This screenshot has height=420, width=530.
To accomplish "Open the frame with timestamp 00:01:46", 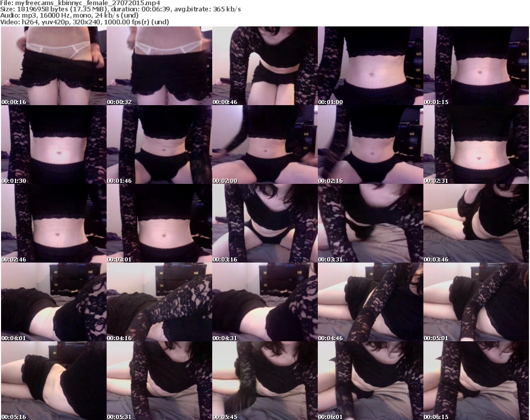I will tap(159, 144).
